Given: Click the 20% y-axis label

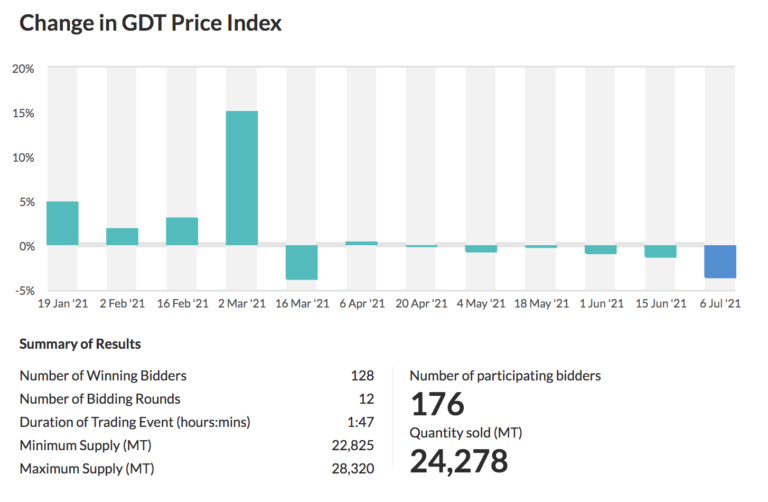Looking at the screenshot, I should pyautogui.click(x=23, y=69).
